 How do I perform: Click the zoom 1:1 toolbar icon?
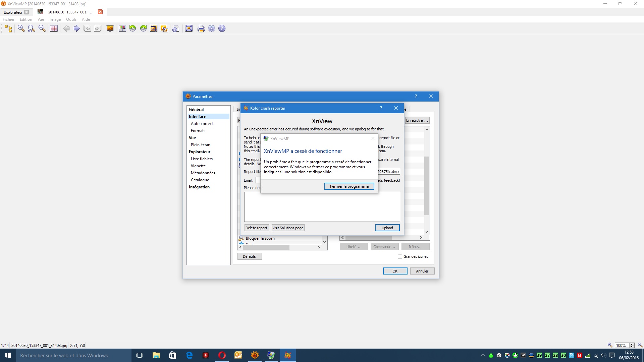(x=32, y=28)
